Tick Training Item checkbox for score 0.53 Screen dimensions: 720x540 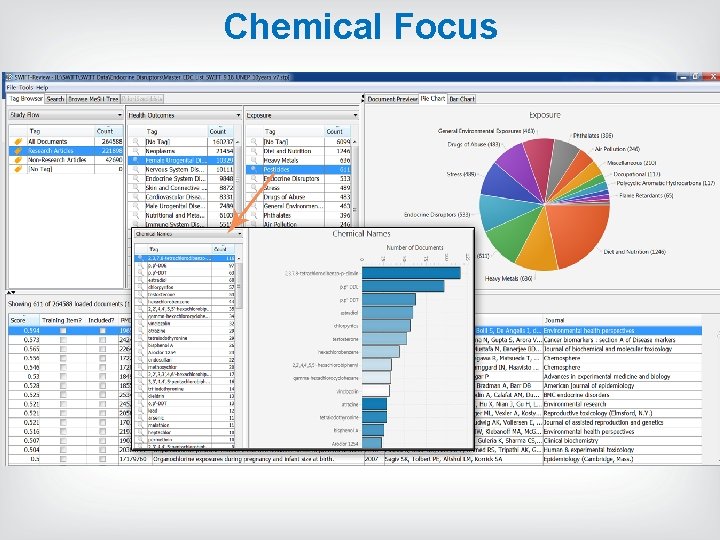(63, 377)
